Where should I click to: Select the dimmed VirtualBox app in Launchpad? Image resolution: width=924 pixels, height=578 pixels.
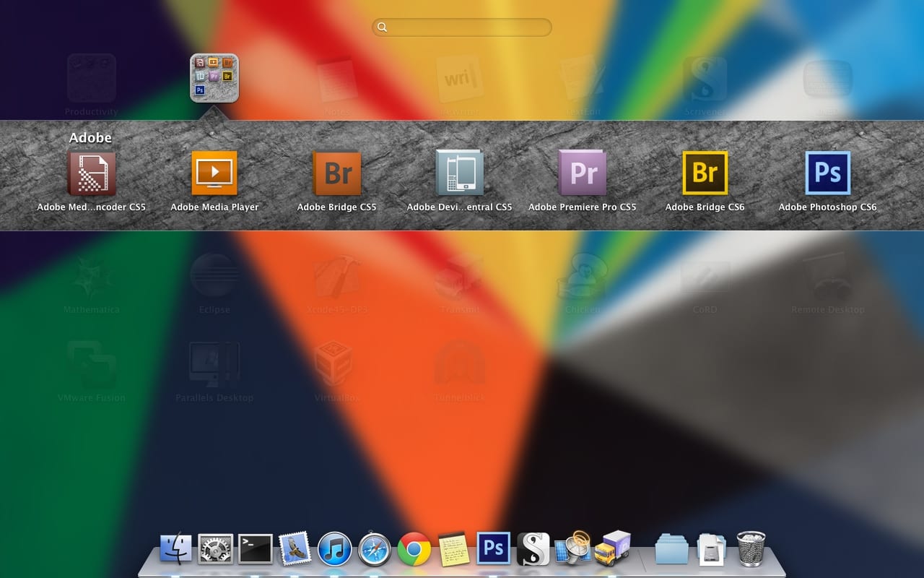332,365
